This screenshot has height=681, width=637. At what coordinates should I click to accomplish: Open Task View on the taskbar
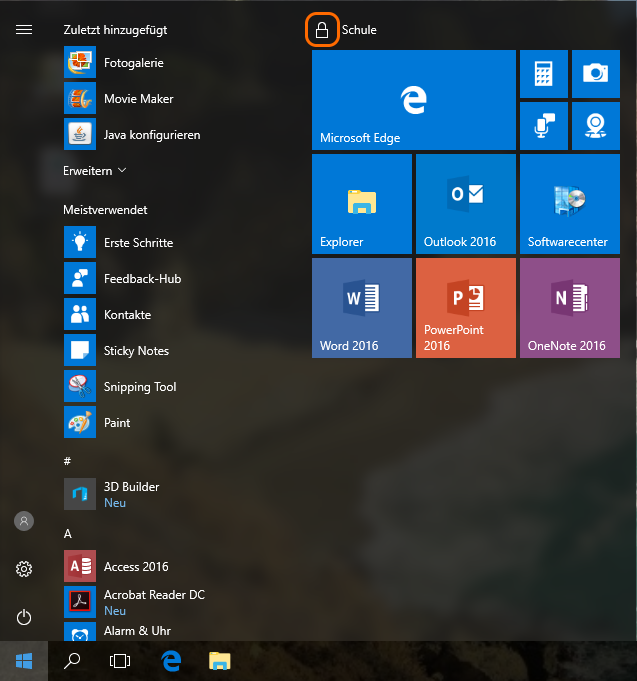coord(120,660)
